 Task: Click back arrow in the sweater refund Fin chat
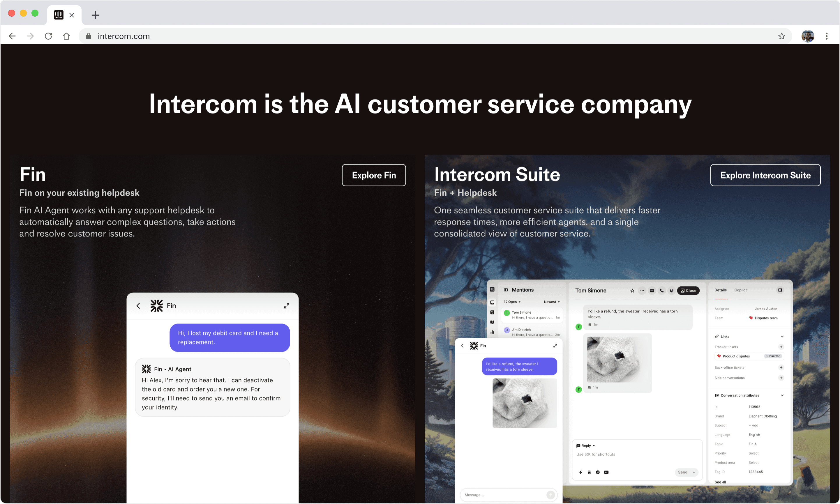tap(462, 346)
